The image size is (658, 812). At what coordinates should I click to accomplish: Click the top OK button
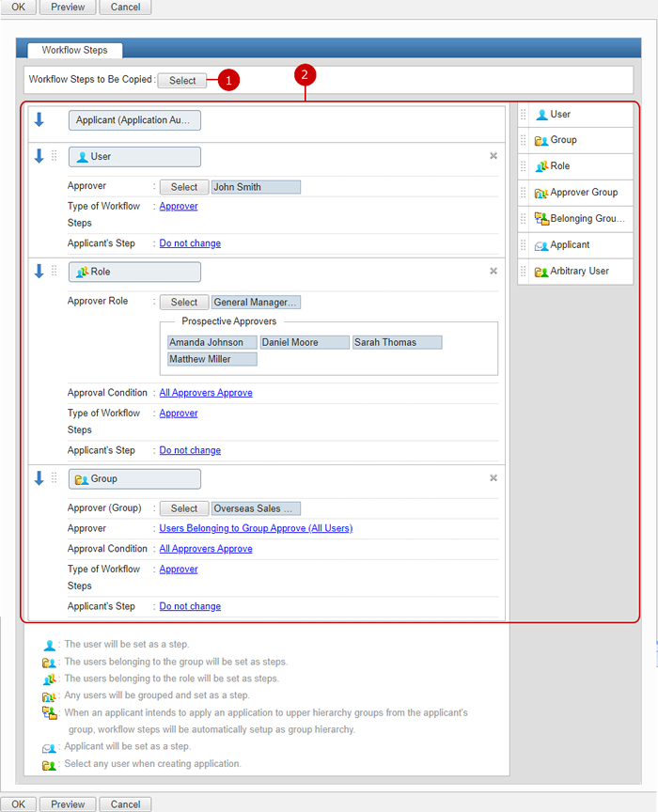18,8
